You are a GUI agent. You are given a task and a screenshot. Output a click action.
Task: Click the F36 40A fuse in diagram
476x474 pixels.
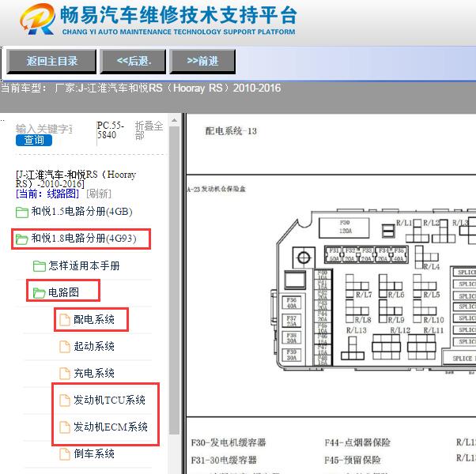coord(292,303)
